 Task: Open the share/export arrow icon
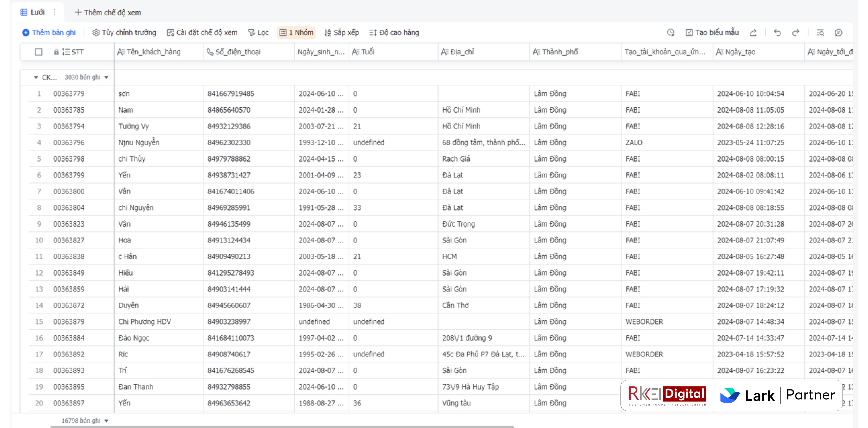pos(753,33)
